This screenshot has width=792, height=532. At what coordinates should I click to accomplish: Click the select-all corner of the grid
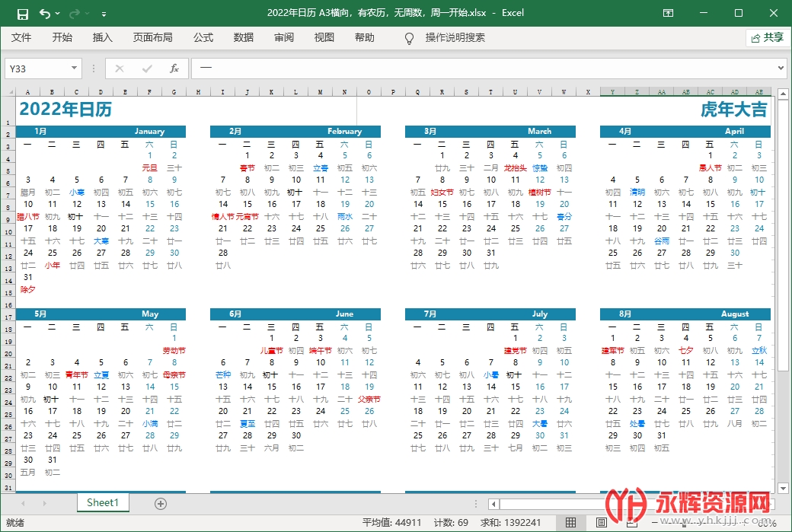coord(9,91)
